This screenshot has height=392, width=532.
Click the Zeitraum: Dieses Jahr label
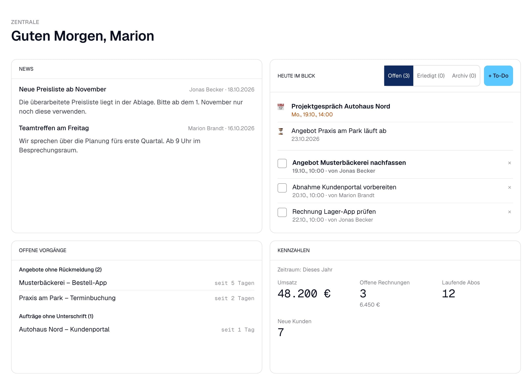[305, 270]
